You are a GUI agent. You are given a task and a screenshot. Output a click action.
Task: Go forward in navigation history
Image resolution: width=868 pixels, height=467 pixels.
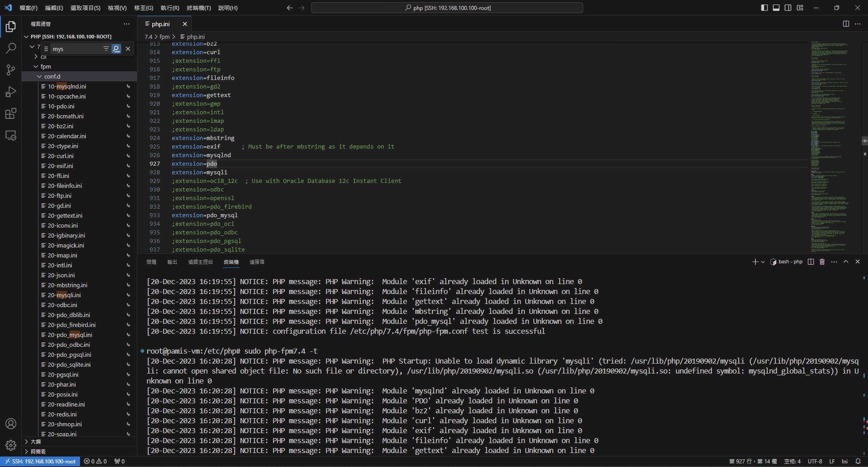302,8
